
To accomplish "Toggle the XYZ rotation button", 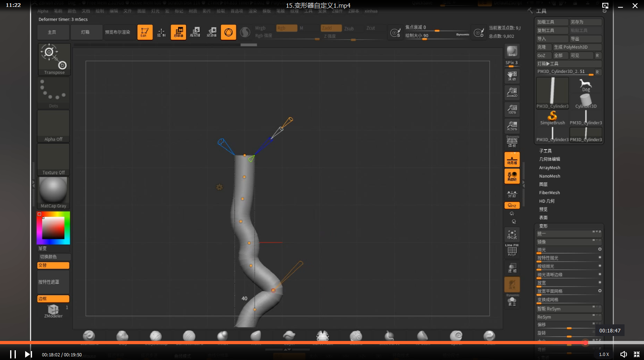I will pyautogui.click(x=512, y=206).
